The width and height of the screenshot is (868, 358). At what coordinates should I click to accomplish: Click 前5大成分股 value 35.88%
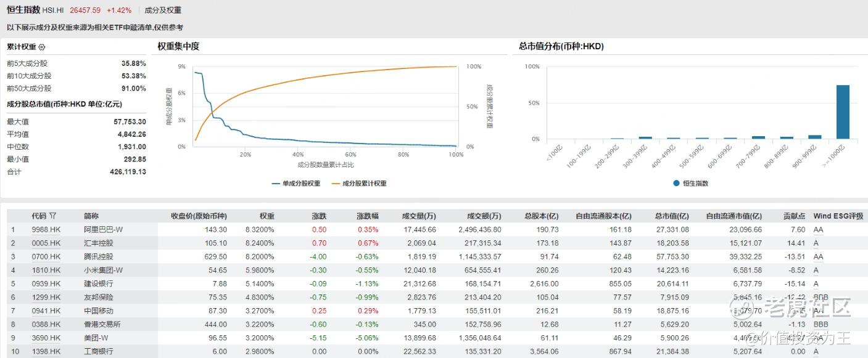point(134,63)
